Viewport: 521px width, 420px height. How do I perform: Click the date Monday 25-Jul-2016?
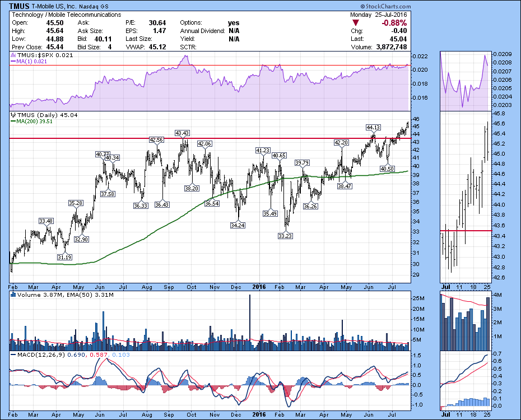pos(379,15)
